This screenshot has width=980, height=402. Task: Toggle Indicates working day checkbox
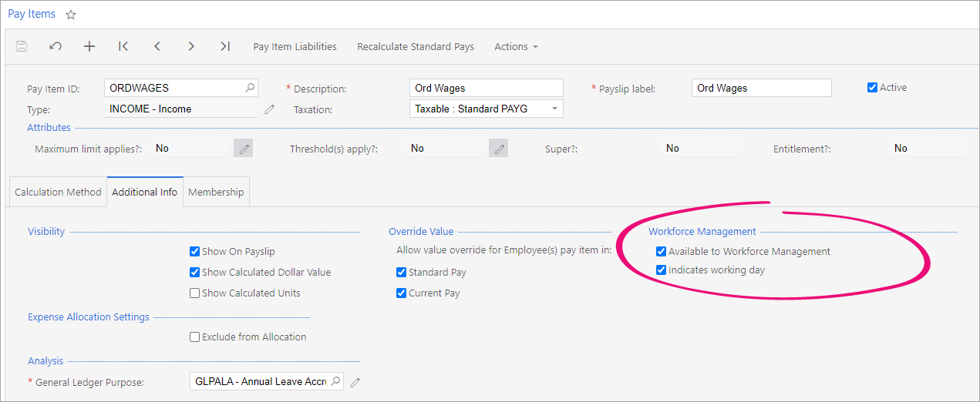tap(661, 270)
